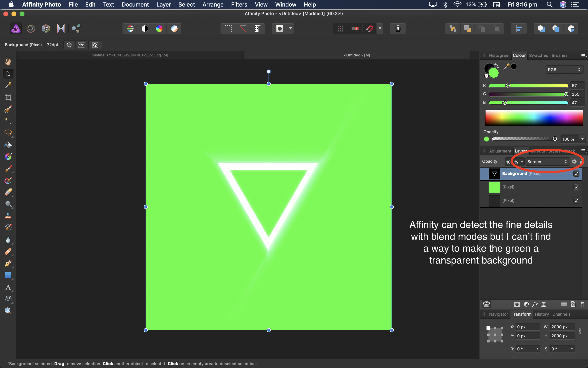
Task: Set colour to none using the no-fill swatch
Action: point(487,76)
